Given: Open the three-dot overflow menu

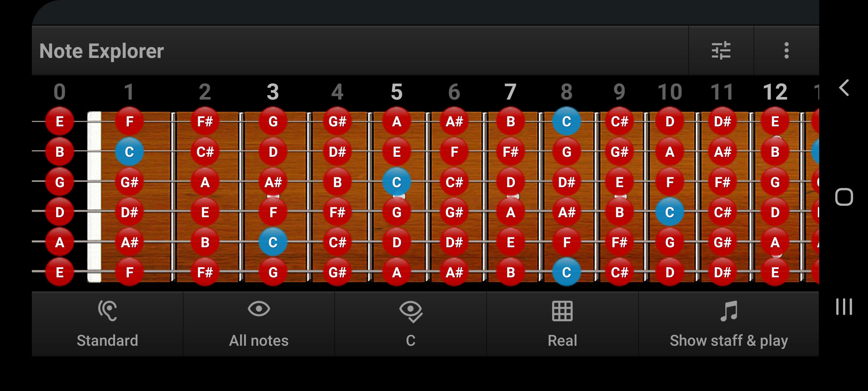Looking at the screenshot, I should click(x=786, y=51).
